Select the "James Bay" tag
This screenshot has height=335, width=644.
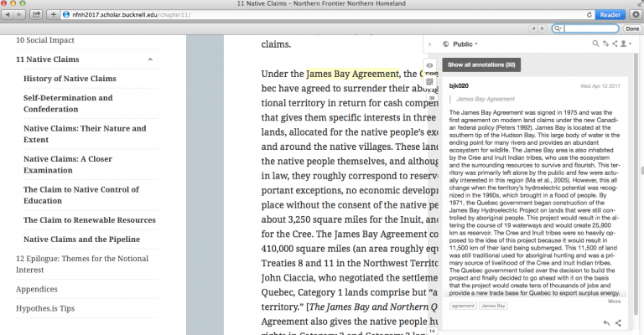493,306
